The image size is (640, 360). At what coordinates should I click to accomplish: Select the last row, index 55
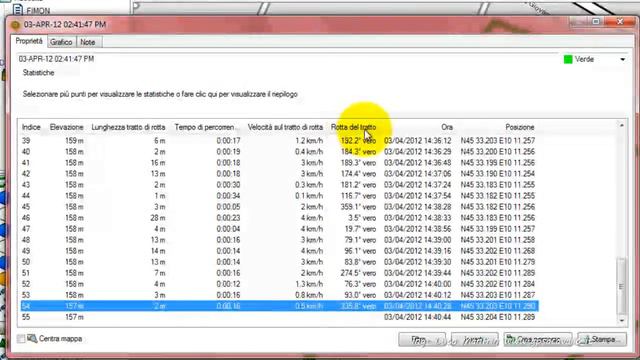(280, 317)
